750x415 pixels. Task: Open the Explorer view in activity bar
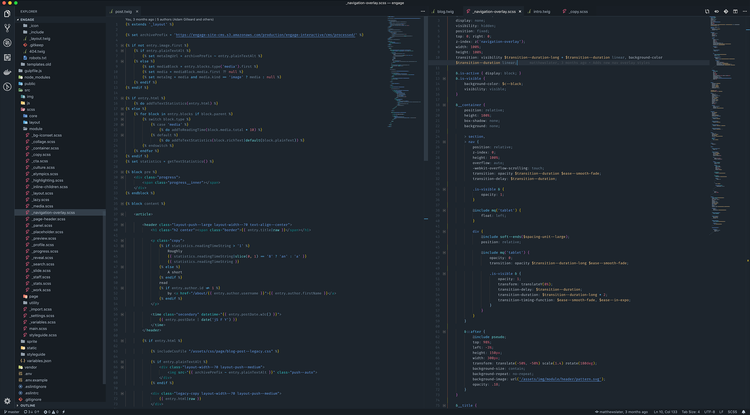(x=7, y=14)
